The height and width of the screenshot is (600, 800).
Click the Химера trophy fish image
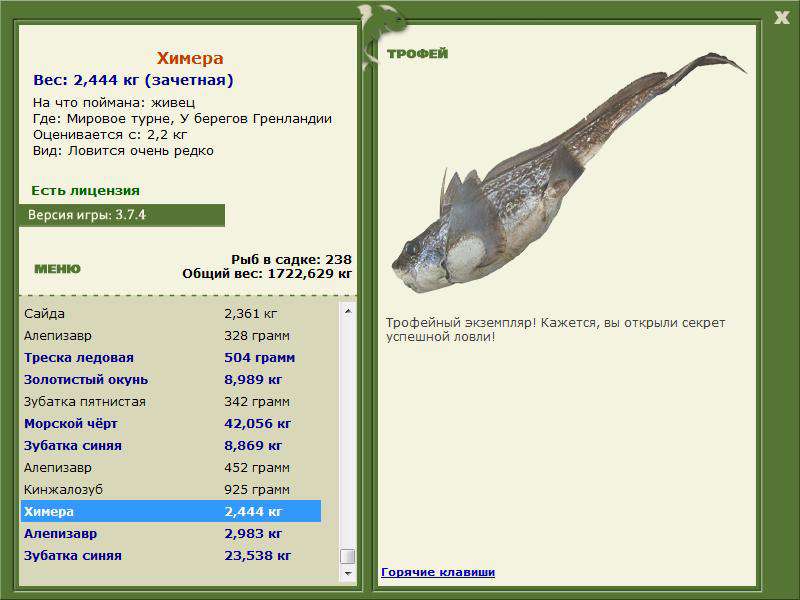point(569,173)
